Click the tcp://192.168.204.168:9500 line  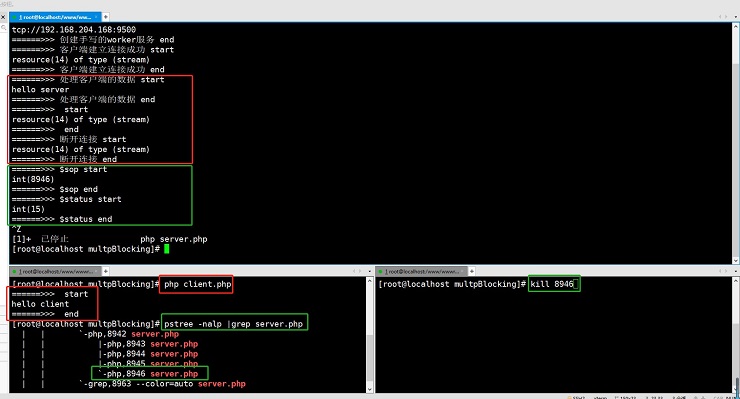(74, 30)
